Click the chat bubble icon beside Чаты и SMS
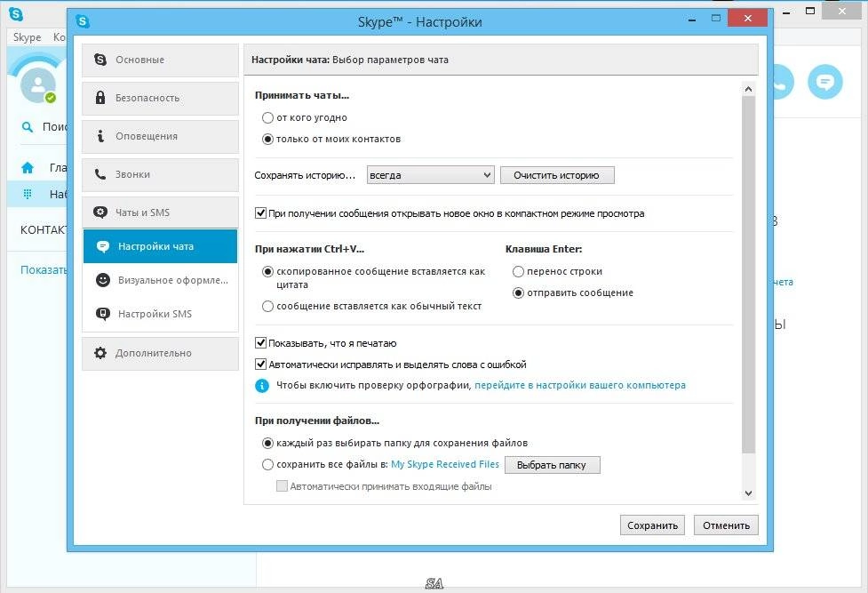Screen dimensions: 868x593 click(100, 212)
